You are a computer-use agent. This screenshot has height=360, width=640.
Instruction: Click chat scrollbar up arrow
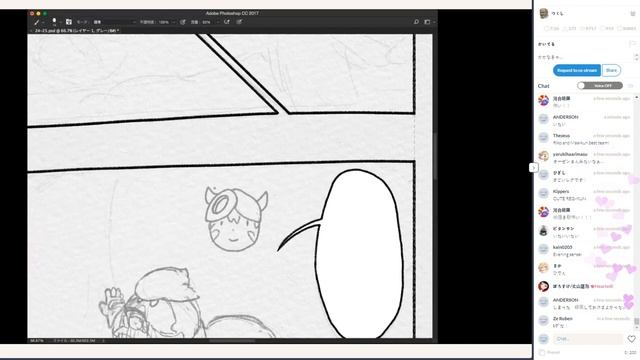636,98
